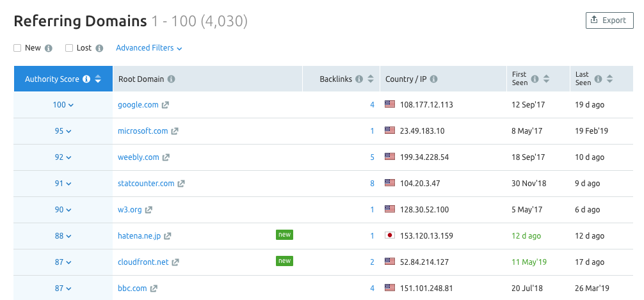The width and height of the screenshot is (644, 300).
Task: View 5 backlinks from weebly.com
Action: [x=372, y=157]
